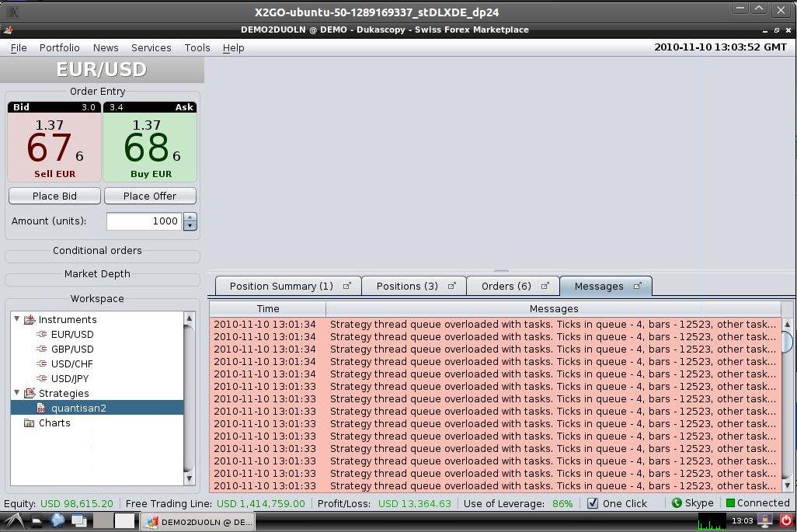
Task: Click the red power icon in taskbar
Action: tap(786, 520)
